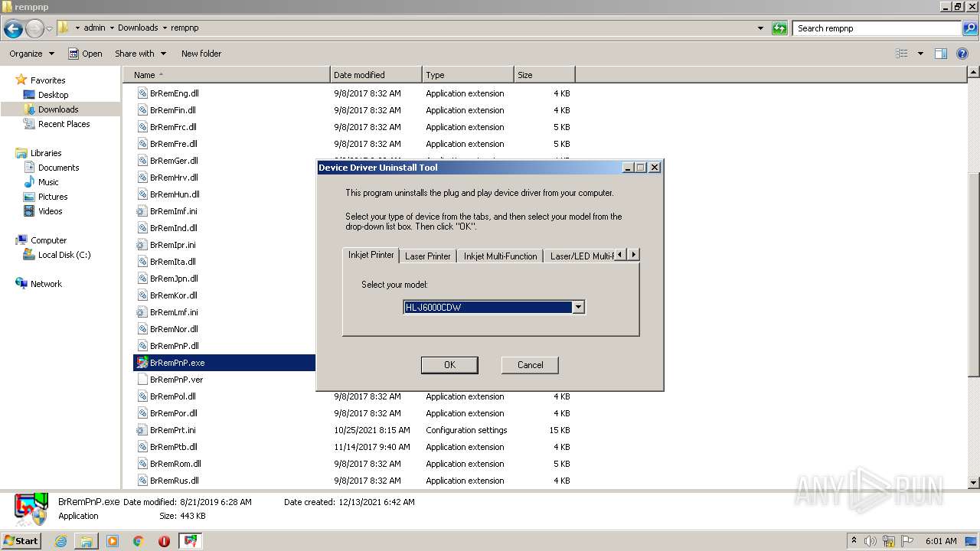This screenshot has width=980, height=551.
Task: Open Google Chrome from the taskbar
Action: 139,541
